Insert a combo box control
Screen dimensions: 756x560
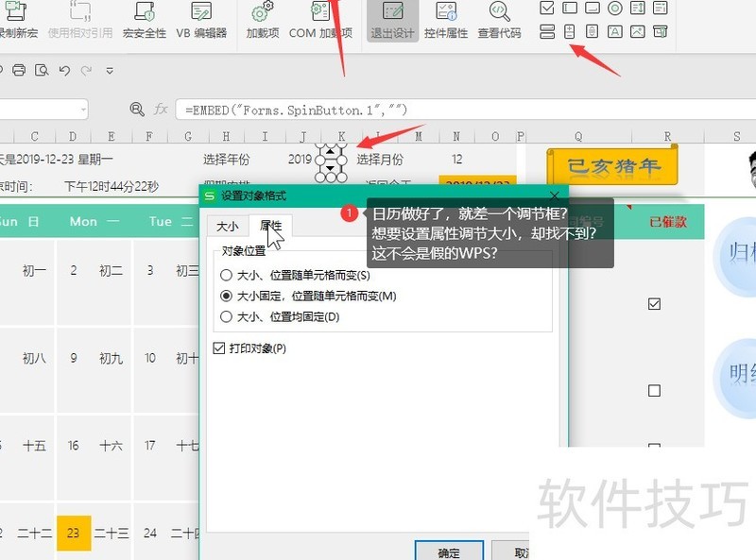tap(660, 8)
